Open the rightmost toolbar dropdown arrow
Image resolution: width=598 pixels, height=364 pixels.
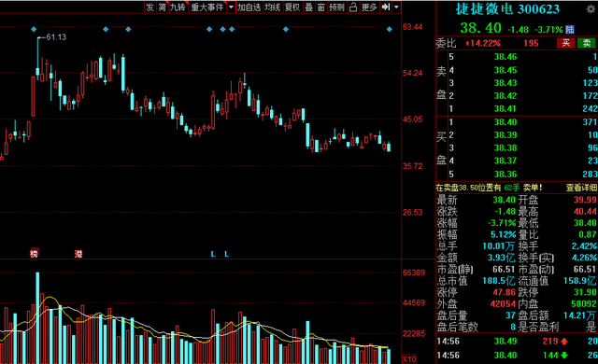[396, 7]
